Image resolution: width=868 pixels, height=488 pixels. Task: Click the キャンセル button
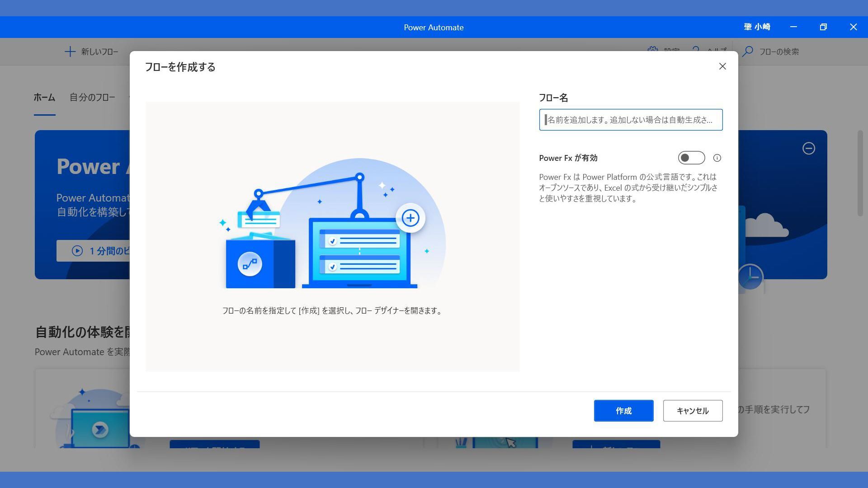pyautogui.click(x=693, y=411)
